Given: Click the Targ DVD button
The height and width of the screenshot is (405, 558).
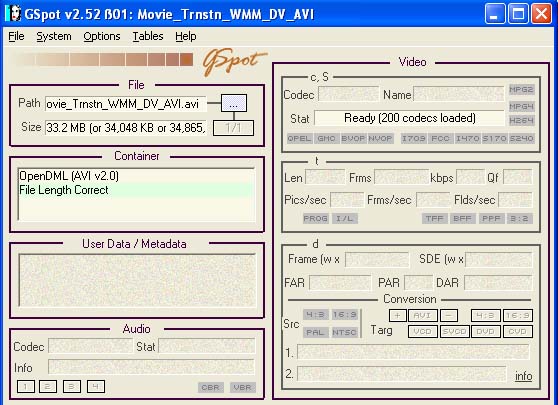Looking at the screenshot, I should click(x=486, y=331).
